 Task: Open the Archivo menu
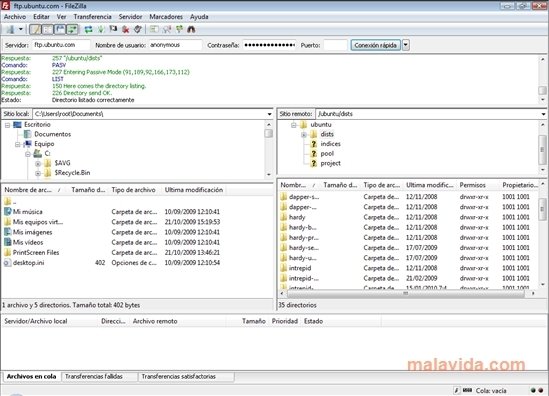[15, 16]
